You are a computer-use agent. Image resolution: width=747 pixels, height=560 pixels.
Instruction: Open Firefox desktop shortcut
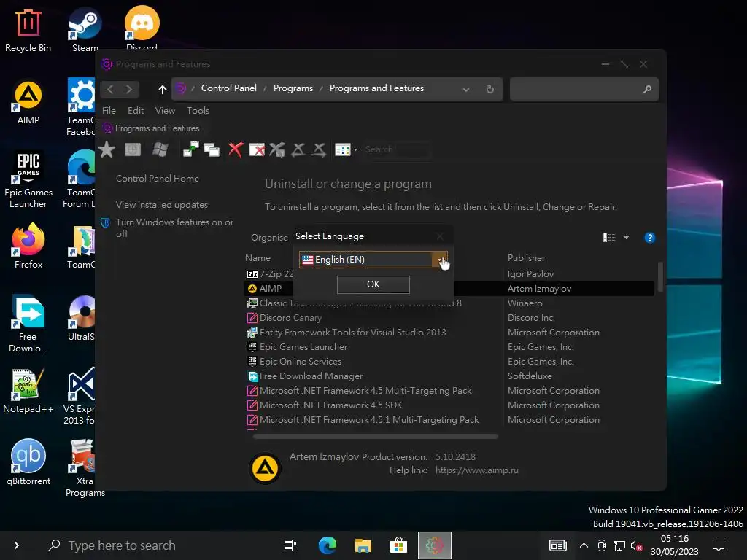28,246
